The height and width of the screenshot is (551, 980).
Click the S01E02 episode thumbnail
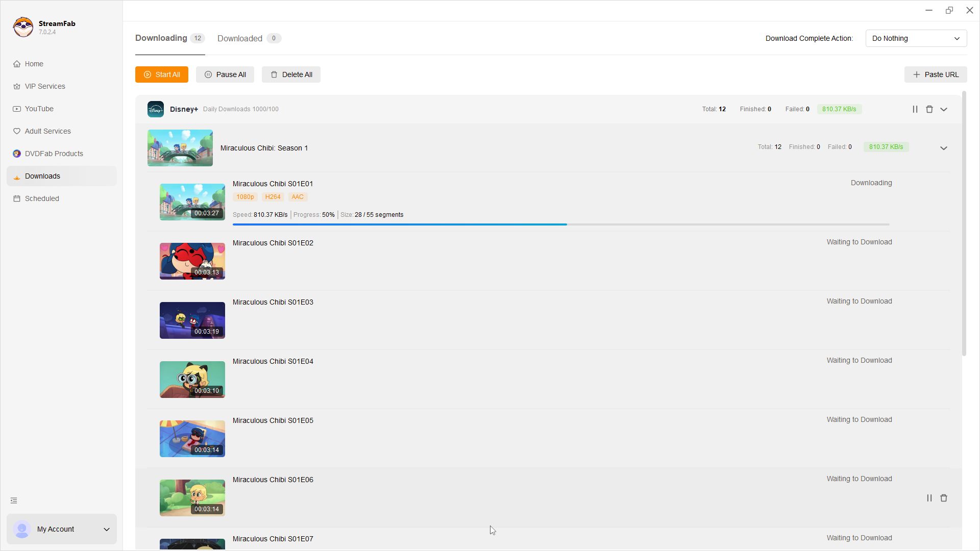192,261
